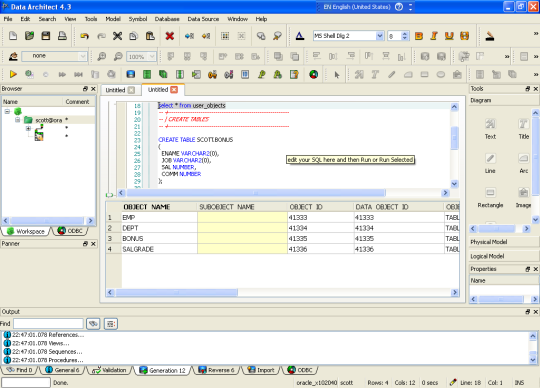Select scott@ora tree item

(x=49, y=120)
